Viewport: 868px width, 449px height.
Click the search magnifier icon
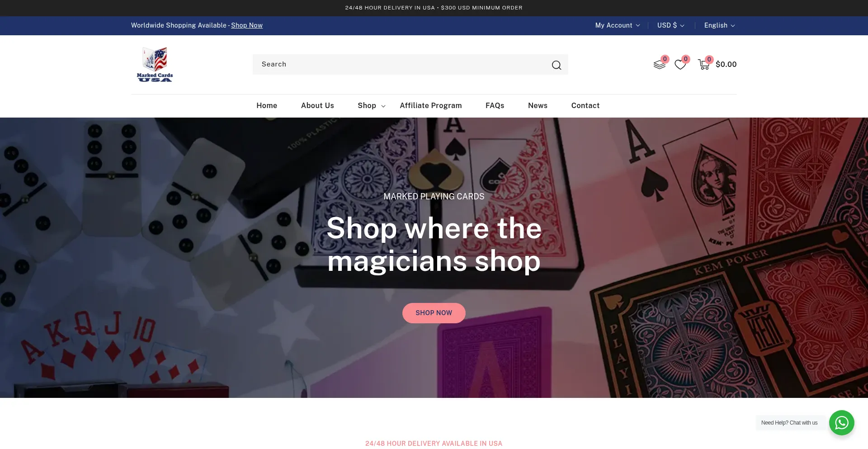point(557,65)
